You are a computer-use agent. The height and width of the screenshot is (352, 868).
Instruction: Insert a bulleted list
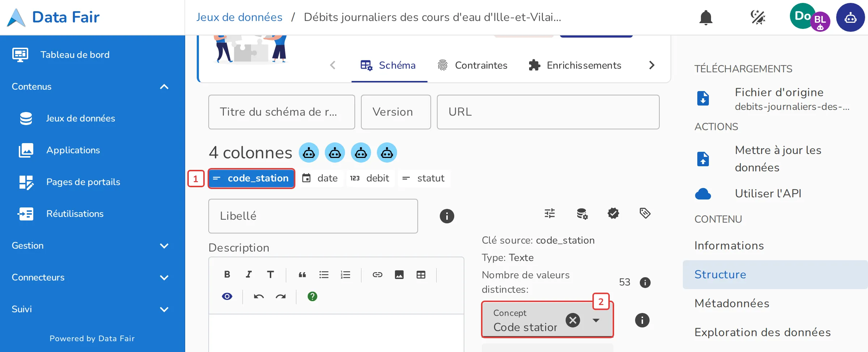[324, 275]
